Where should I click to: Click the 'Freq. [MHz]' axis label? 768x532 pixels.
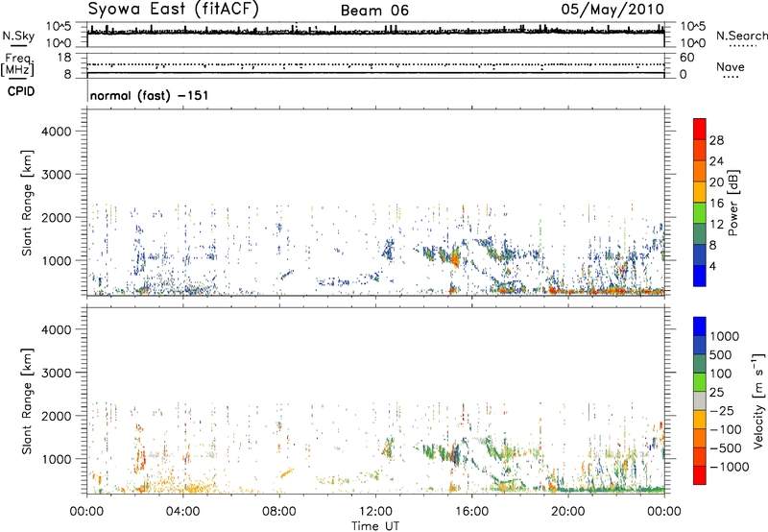tap(17, 65)
